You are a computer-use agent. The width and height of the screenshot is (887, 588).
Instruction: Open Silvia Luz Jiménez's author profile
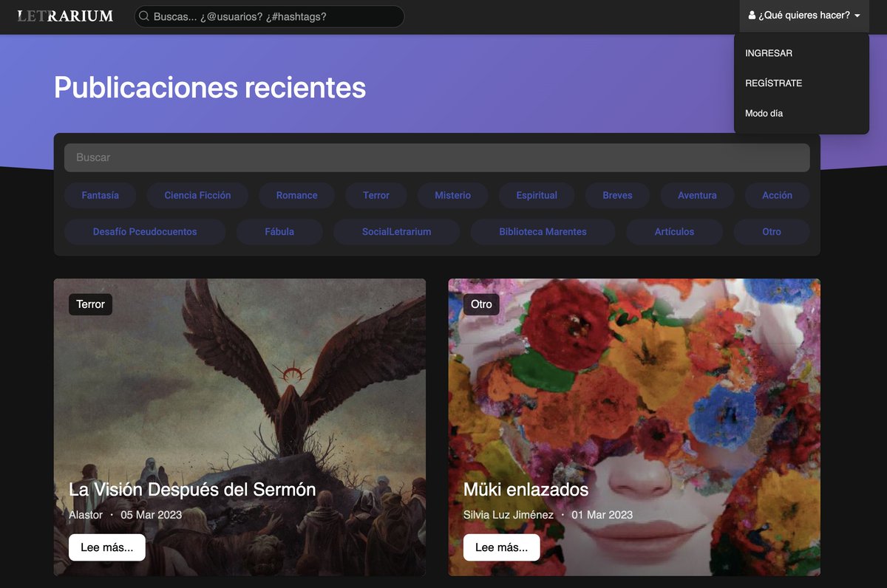tap(509, 515)
